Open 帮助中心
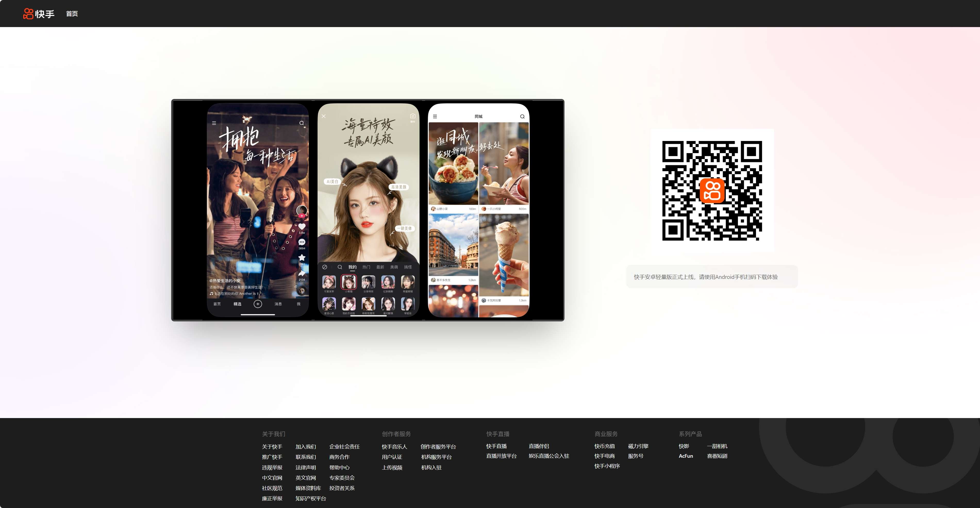 coord(339,468)
